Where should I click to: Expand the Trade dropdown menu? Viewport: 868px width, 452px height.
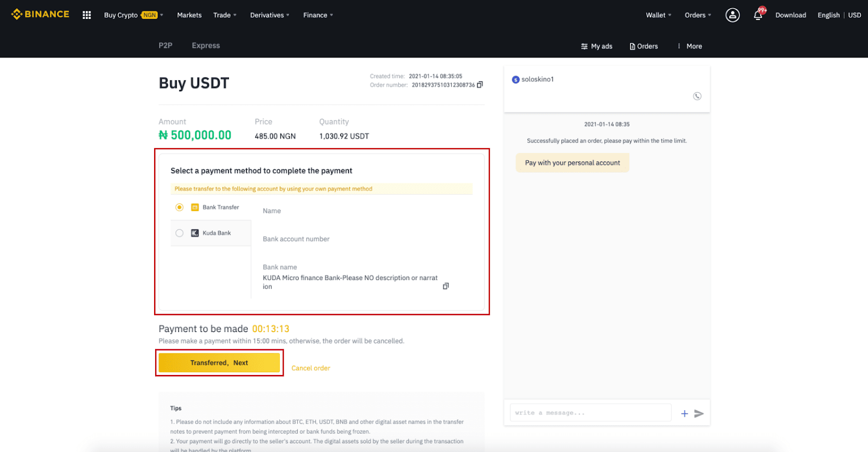[225, 15]
